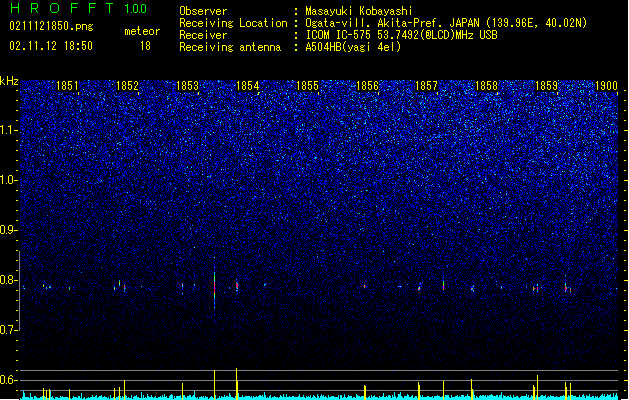Viewport: 629px width, 400px height.
Task: Click the 1.1 kHz axis label
Action: pyautogui.click(x=8, y=130)
